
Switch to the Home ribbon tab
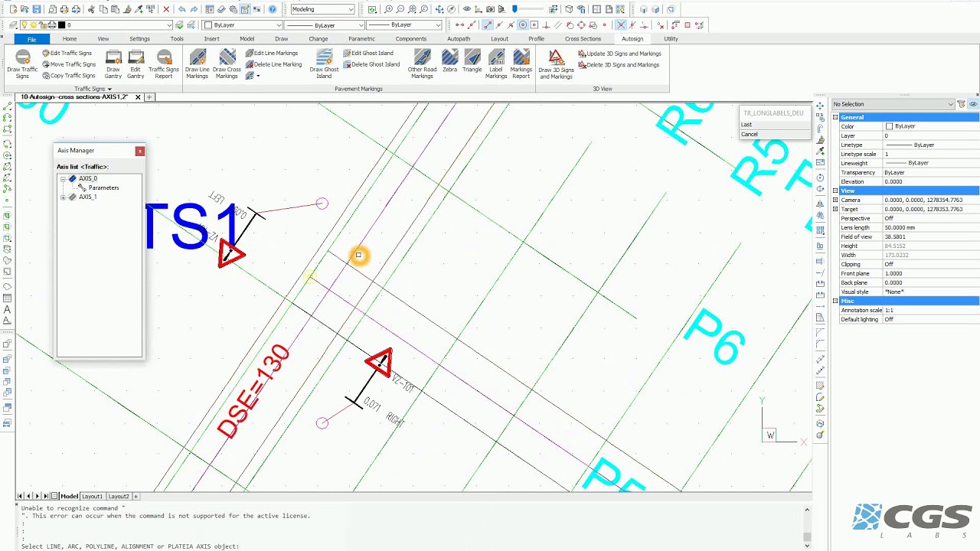click(70, 38)
